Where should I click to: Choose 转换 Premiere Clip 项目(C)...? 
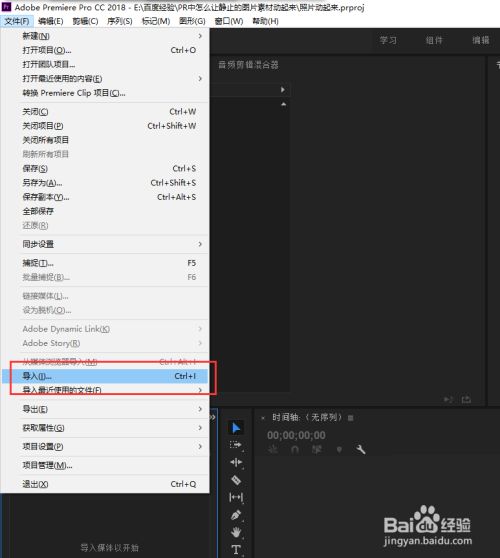pyautogui.click(x=105, y=93)
